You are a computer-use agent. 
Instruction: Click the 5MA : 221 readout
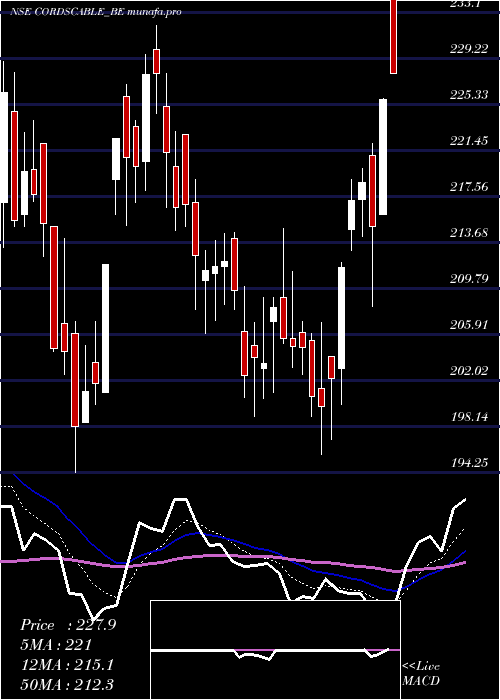[56, 645]
